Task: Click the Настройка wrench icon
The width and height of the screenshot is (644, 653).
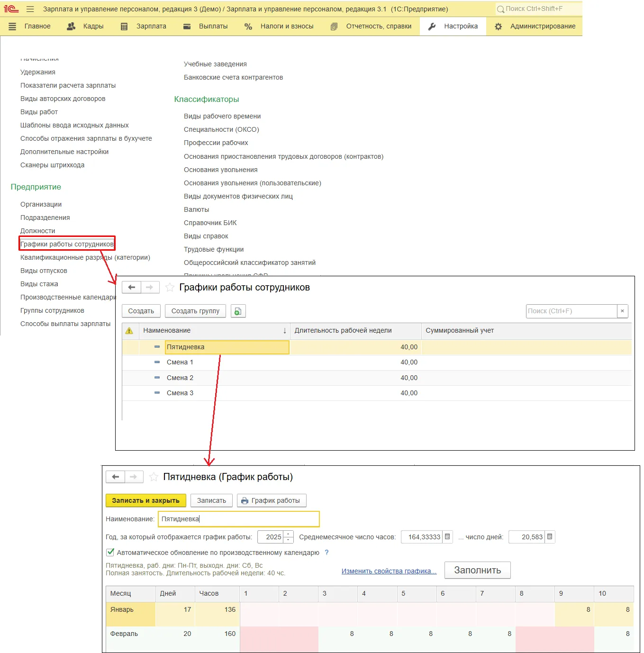Action: click(x=432, y=27)
